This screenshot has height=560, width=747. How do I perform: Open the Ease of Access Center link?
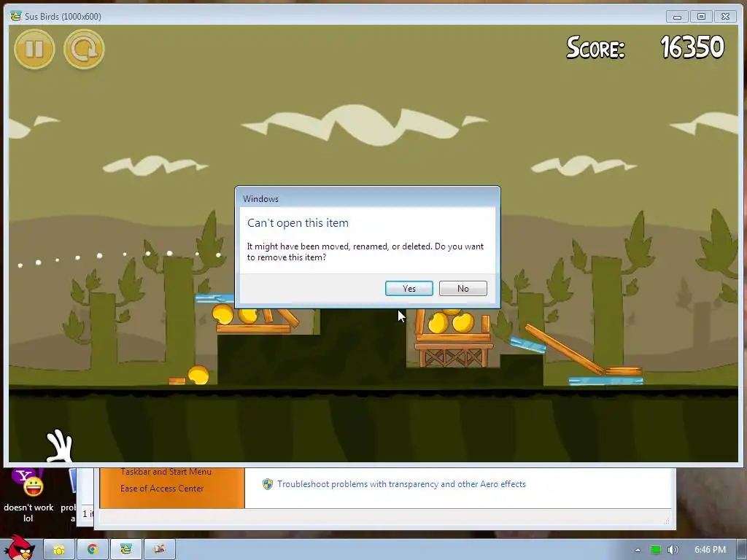click(x=162, y=488)
